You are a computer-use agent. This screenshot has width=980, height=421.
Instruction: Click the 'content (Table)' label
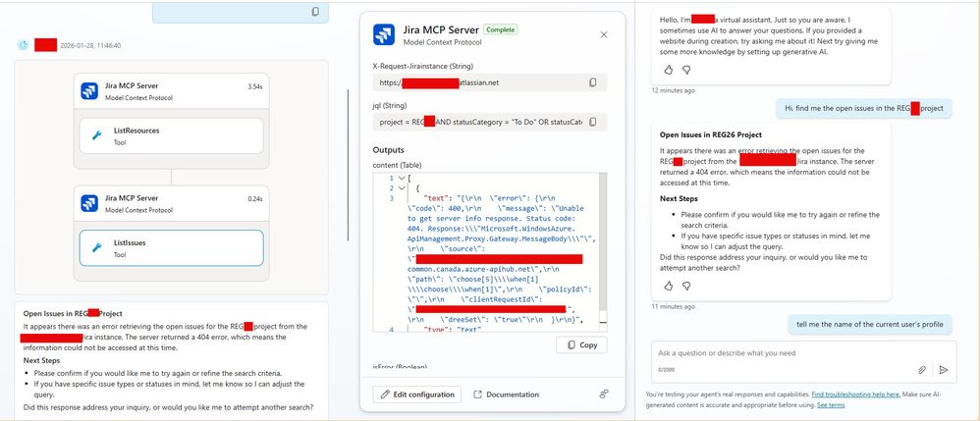pos(397,165)
